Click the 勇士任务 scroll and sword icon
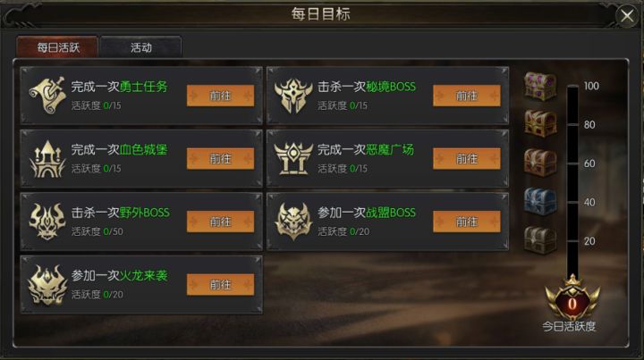Viewport: 644px width, 360px height. click(47, 96)
